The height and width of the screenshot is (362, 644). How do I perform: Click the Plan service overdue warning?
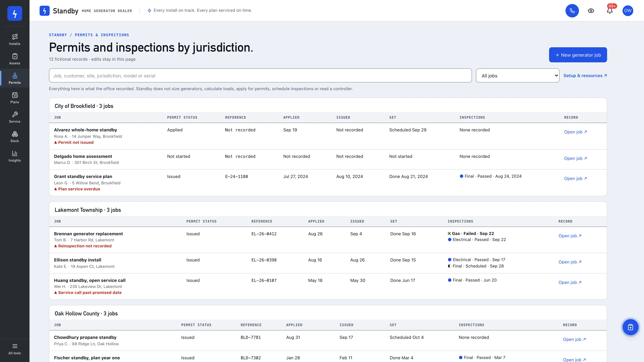point(77,189)
